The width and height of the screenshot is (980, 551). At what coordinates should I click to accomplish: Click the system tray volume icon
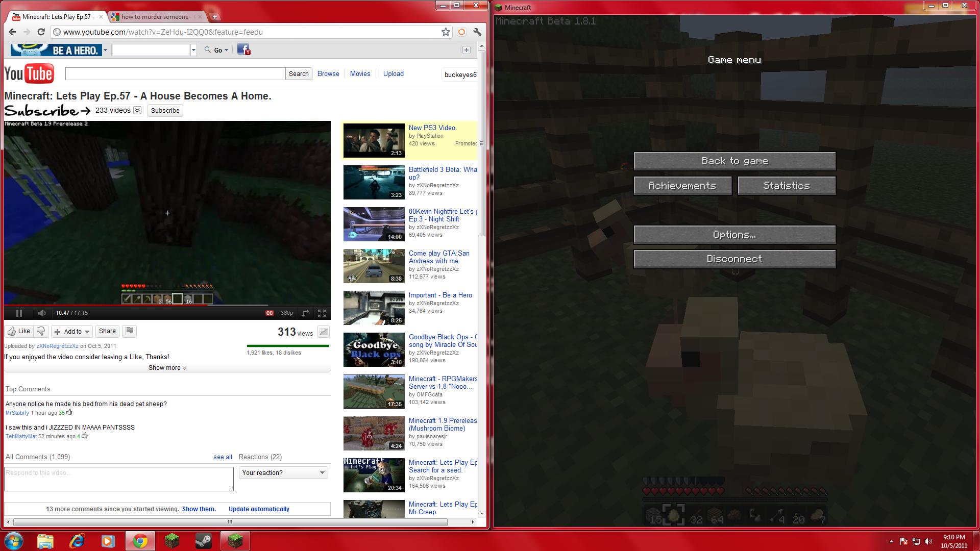click(928, 541)
